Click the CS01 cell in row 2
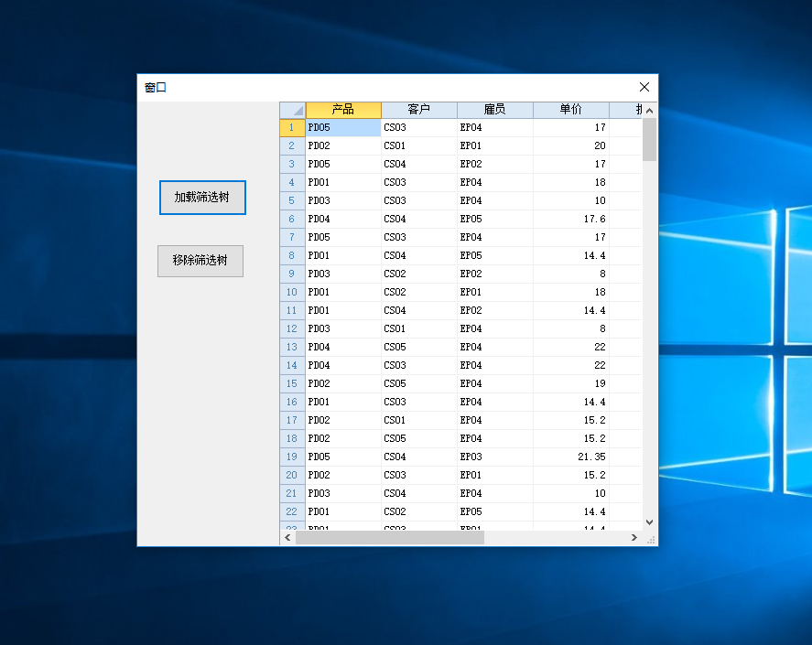Image resolution: width=812 pixels, height=645 pixels. pos(419,146)
